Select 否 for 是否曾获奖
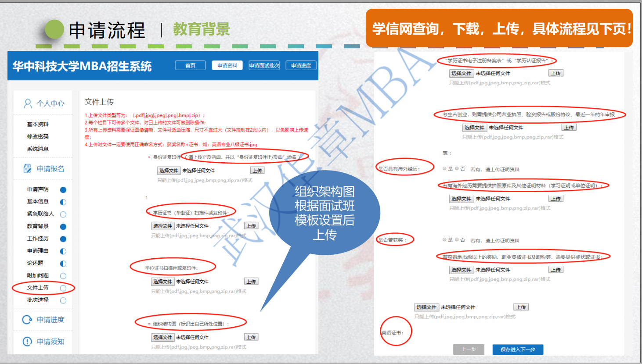The image size is (642, 364). pyautogui.click(x=457, y=239)
